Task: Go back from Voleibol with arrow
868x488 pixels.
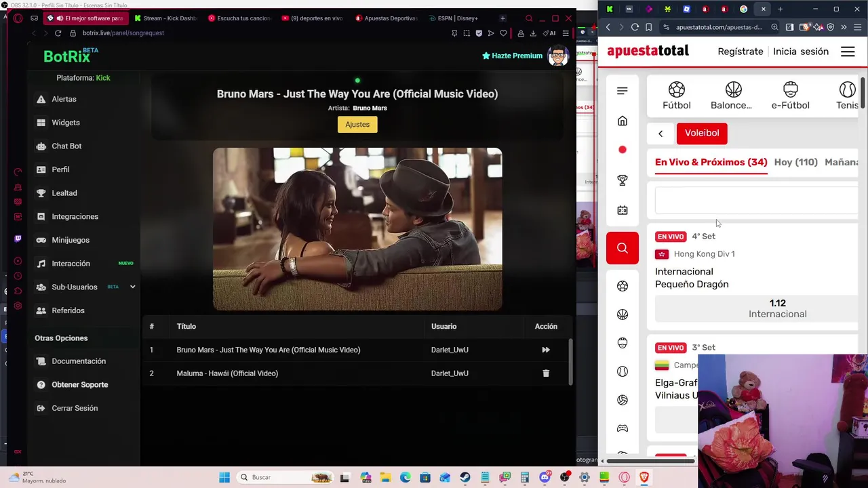Action: [660, 134]
